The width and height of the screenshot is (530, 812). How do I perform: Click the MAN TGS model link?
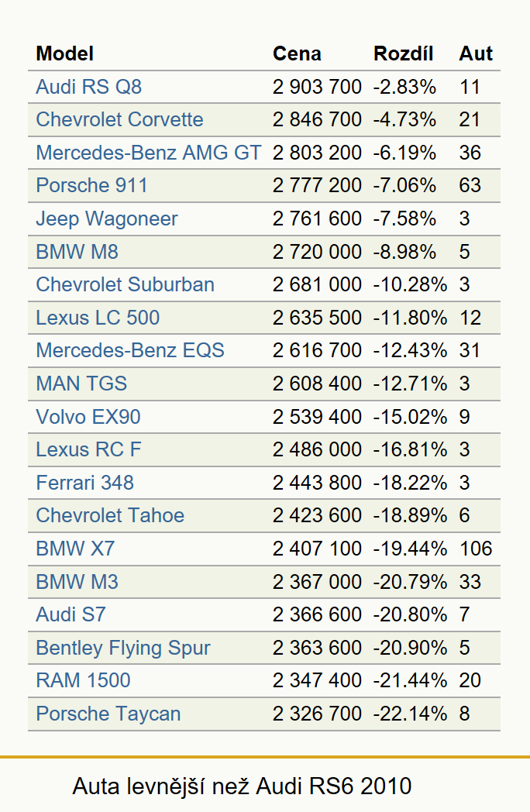coord(81,384)
